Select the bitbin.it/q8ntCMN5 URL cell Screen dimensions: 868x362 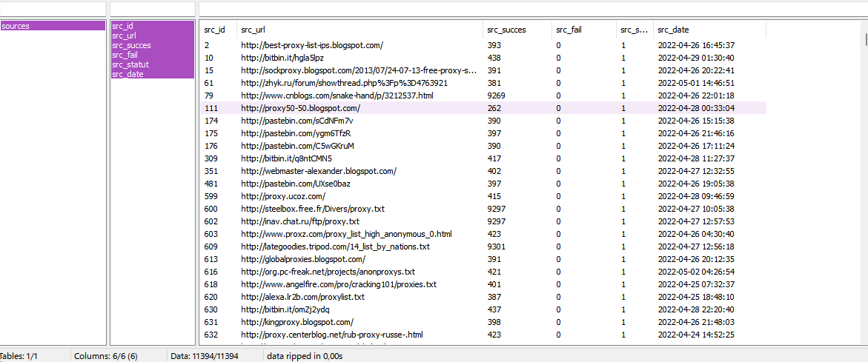(x=286, y=158)
